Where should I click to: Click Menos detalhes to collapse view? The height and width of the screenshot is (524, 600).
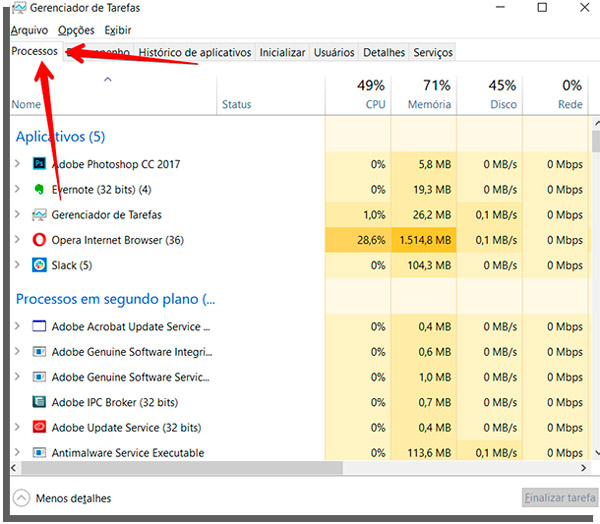(x=73, y=498)
